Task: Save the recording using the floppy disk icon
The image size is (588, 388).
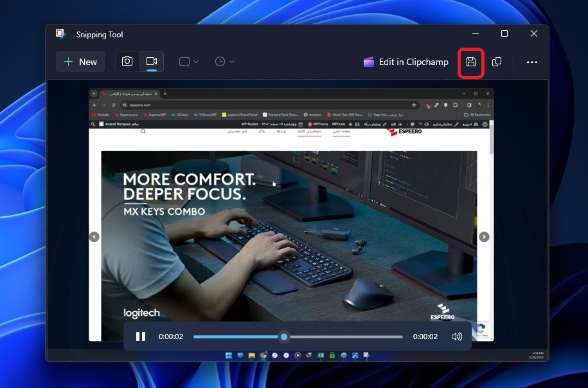Action: point(470,62)
